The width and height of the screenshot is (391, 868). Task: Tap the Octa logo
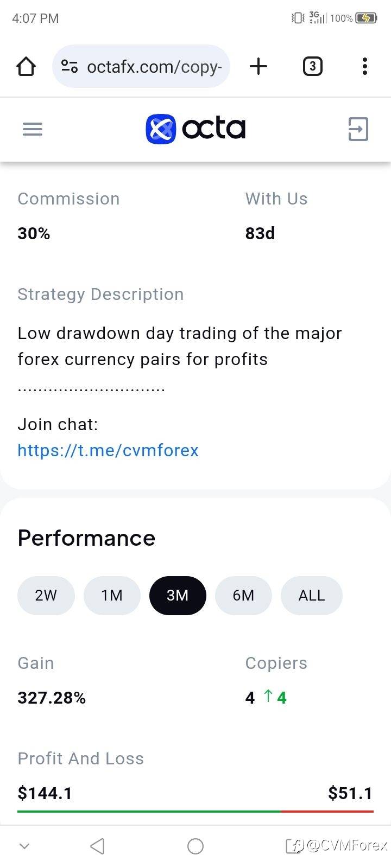click(x=195, y=129)
